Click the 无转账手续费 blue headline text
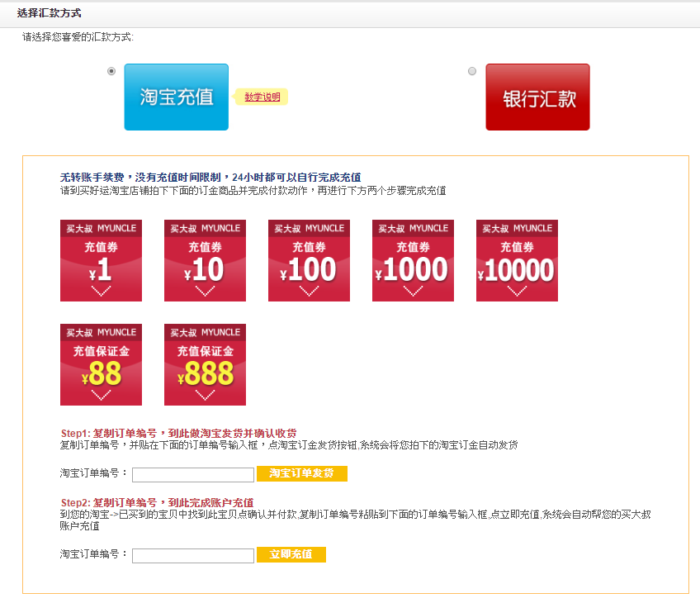Image resolution: width=700 pixels, height=603 pixels. coord(210,178)
